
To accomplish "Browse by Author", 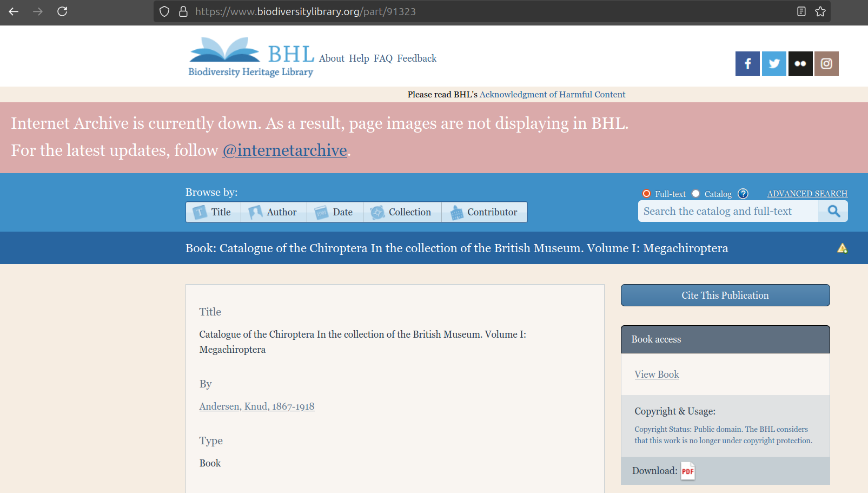I will point(274,212).
